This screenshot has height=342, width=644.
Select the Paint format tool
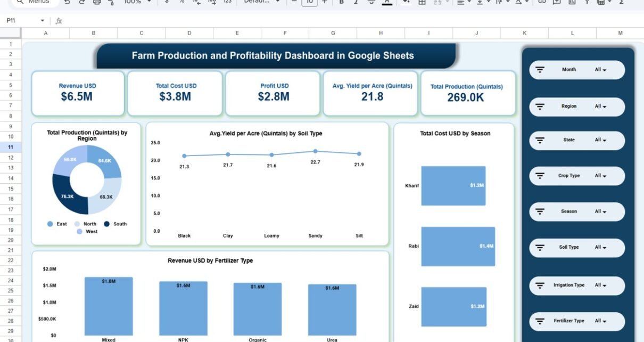(x=111, y=2)
